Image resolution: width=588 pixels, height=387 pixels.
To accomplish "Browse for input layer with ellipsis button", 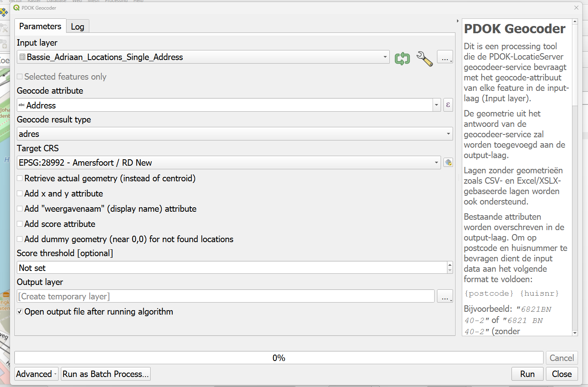I will click(445, 57).
